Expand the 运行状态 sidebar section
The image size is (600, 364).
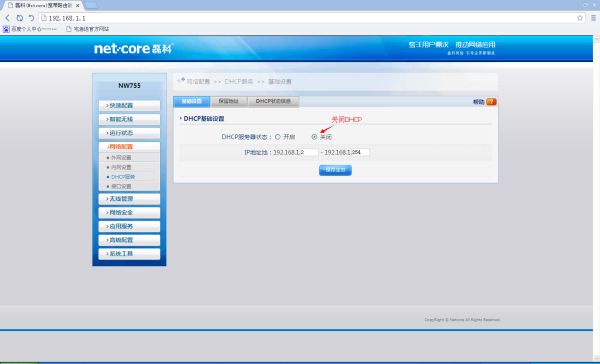[129, 133]
